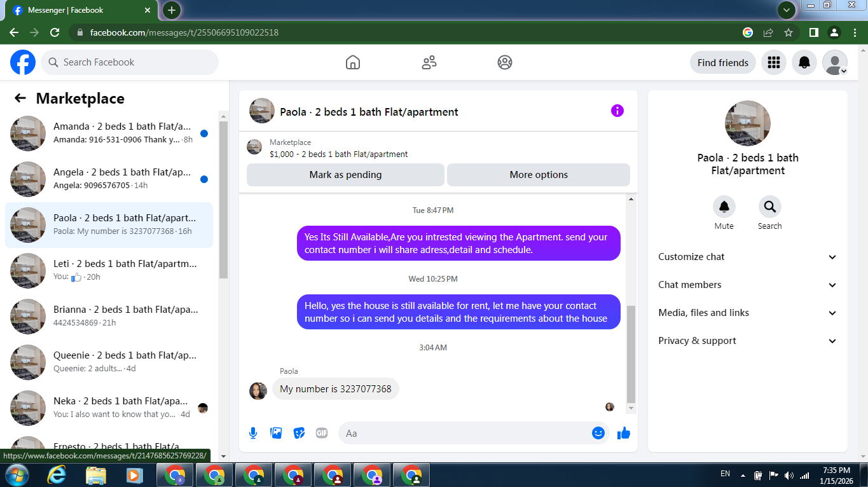The height and width of the screenshot is (487, 868).
Task: Open the Facebook menu grid icon
Action: [774, 62]
